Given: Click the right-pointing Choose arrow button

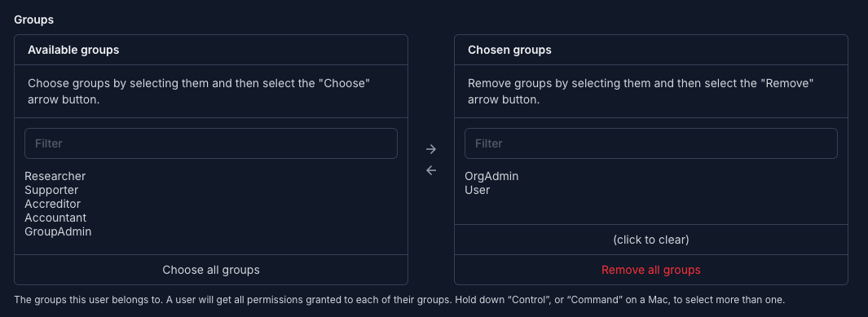Looking at the screenshot, I should pos(431,149).
